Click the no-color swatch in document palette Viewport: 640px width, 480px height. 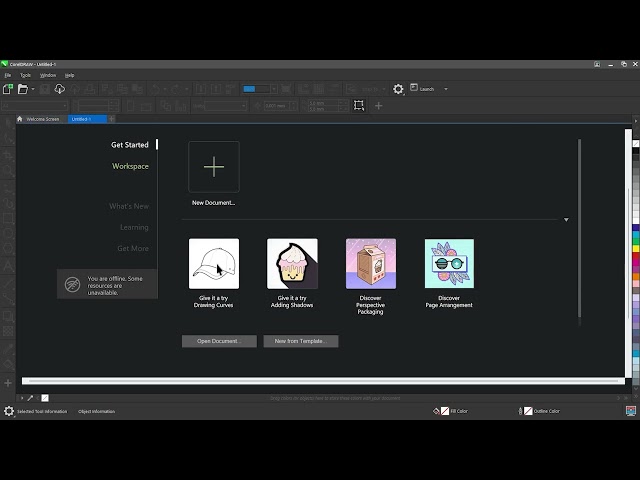tap(45, 398)
